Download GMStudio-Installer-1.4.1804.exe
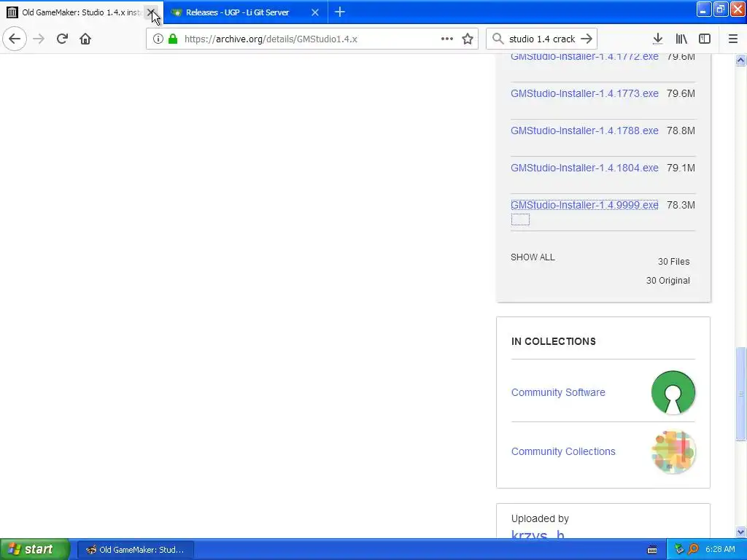 [x=584, y=168]
